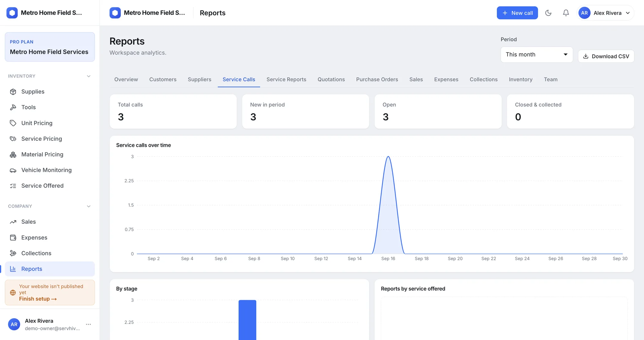Open the Inventory tab in reports
The width and height of the screenshot is (644, 340).
pyautogui.click(x=521, y=80)
